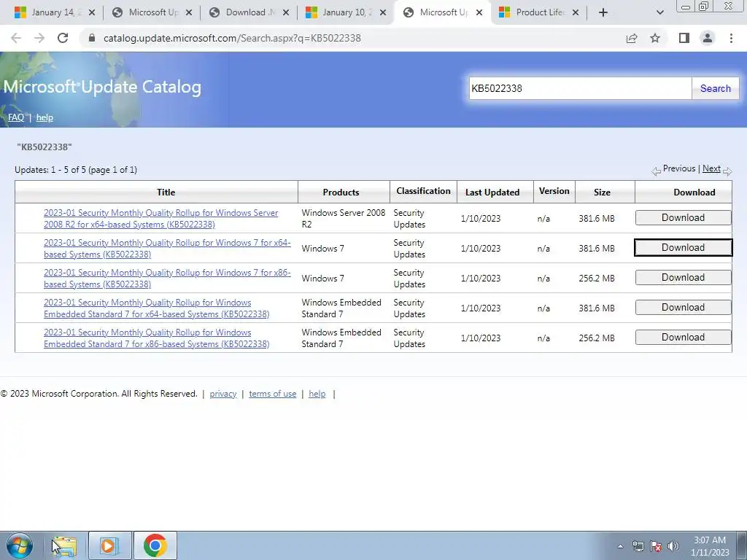
Task: Bookmark this page with the star icon
Action: pyautogui.click(x=655, y=38)
